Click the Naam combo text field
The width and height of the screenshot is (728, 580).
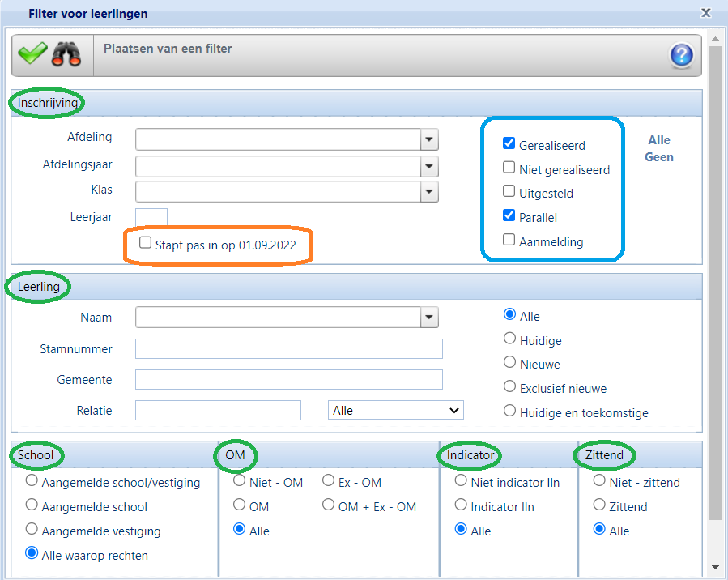278,318
